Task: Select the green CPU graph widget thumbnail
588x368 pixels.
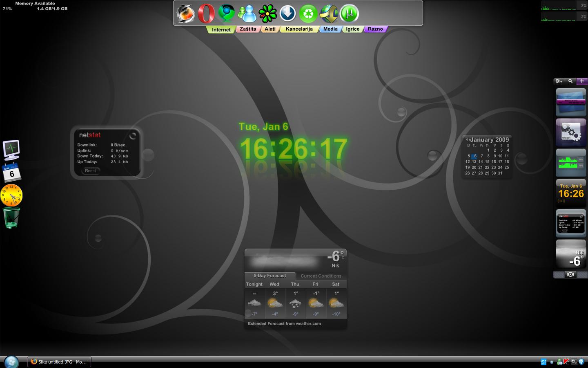Action: coord(571,163)
